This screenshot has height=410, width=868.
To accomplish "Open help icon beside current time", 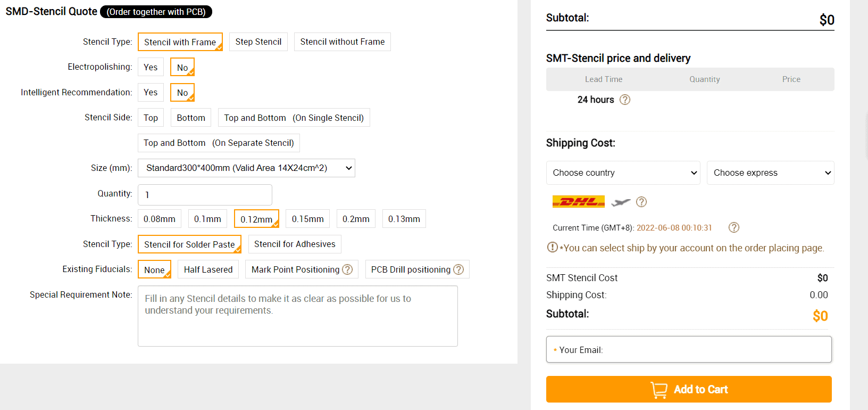I will (734, 227).
